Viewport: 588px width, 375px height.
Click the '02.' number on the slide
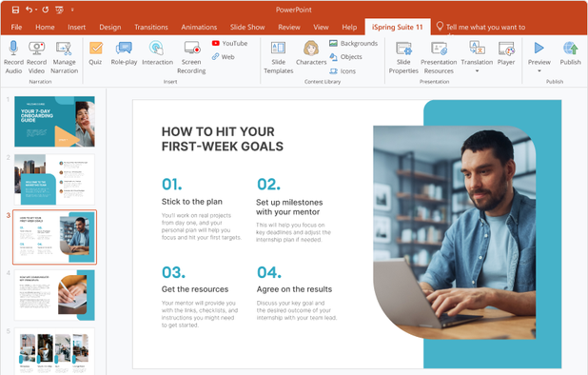[x=268, y=185]
